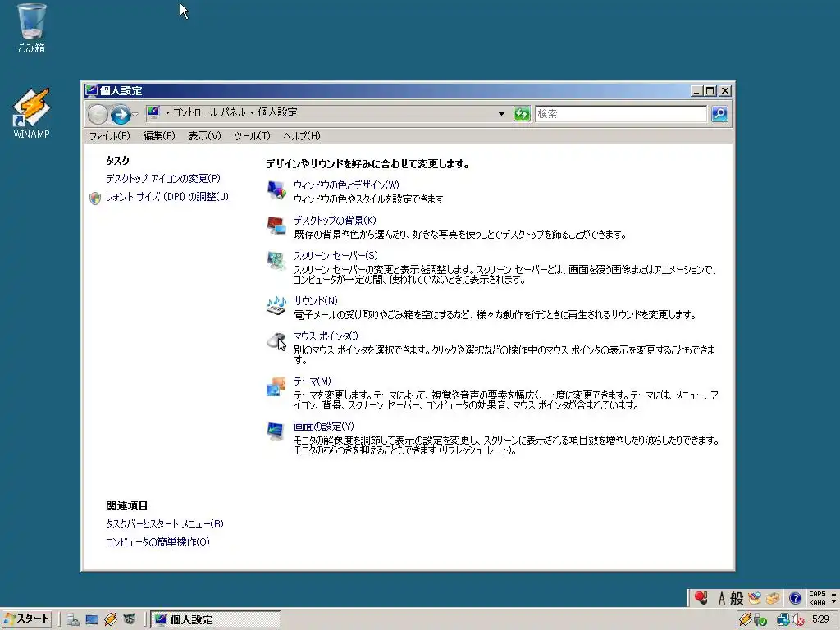Viewport: 840px width, 630px height.
Task: Launch Winamp from the quick launch bar
Action: click(x=111, y=620)
